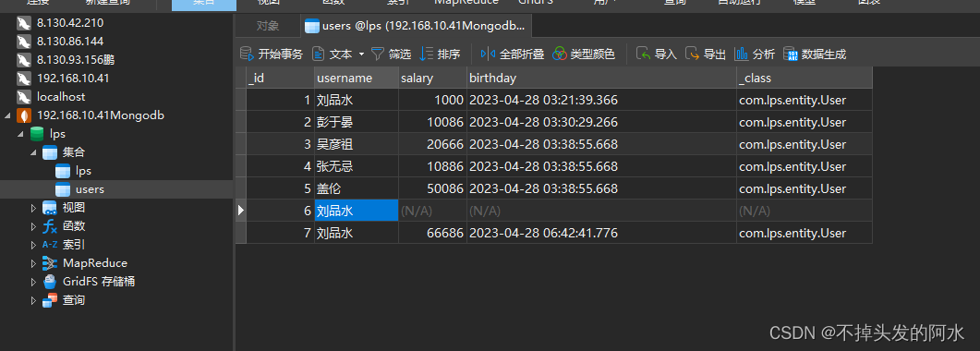Screen dimensions: 980x351
Task: Click the 视图 icon in tree
Action: [50, 208]
